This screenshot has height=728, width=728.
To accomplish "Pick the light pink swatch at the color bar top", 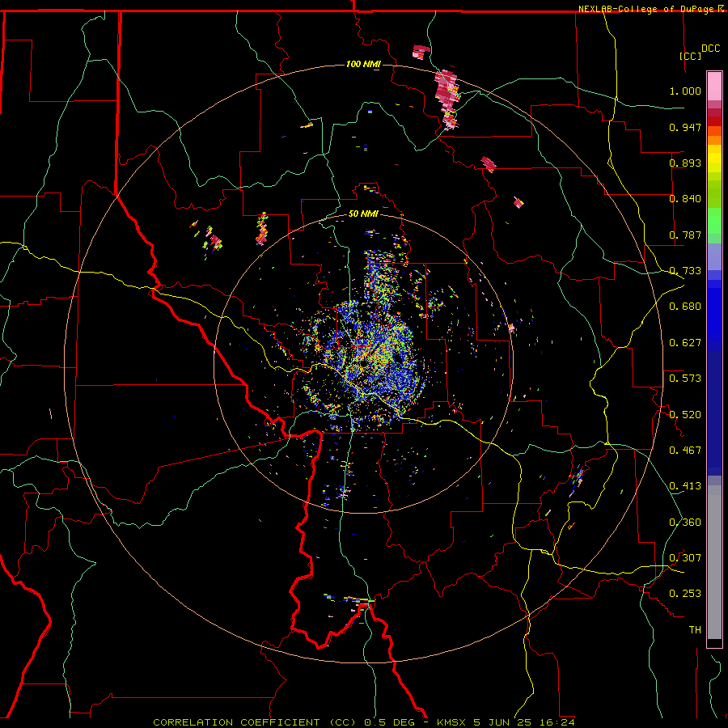I will pos(714,86).
